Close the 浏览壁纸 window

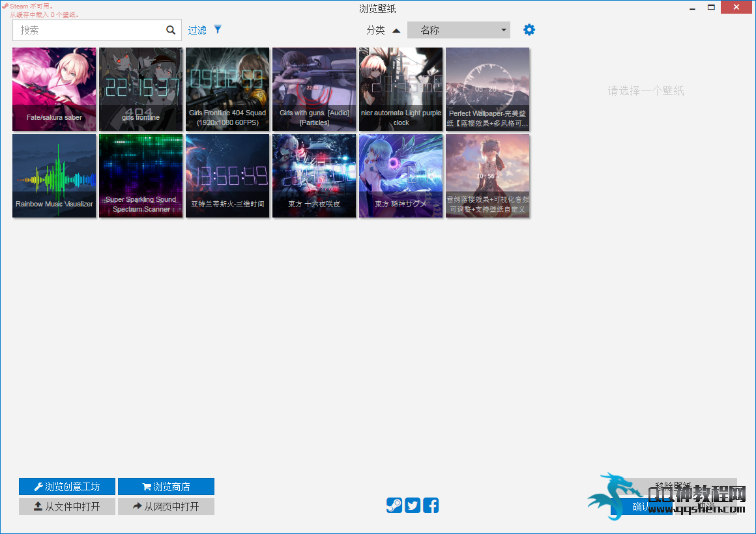[736, 7]
